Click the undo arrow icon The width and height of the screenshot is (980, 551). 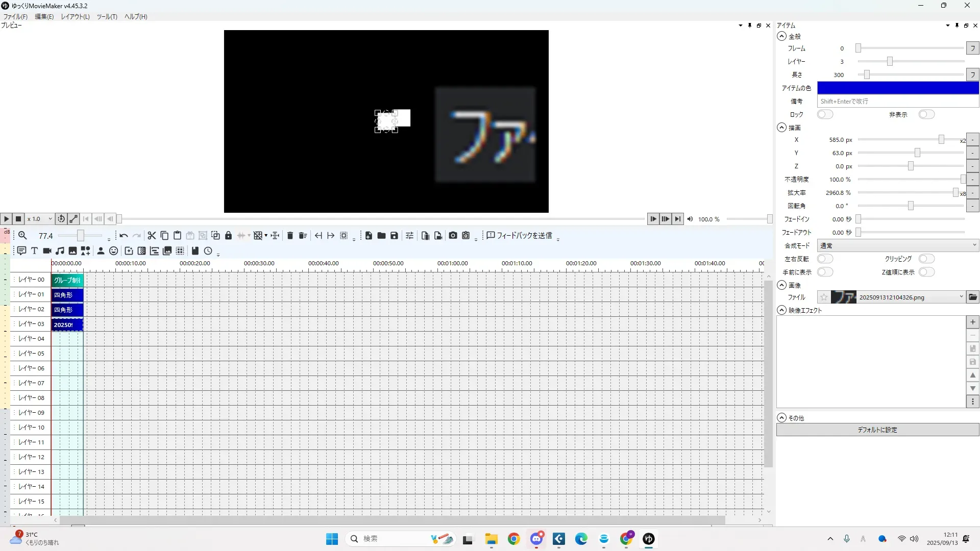click(124, 235)
